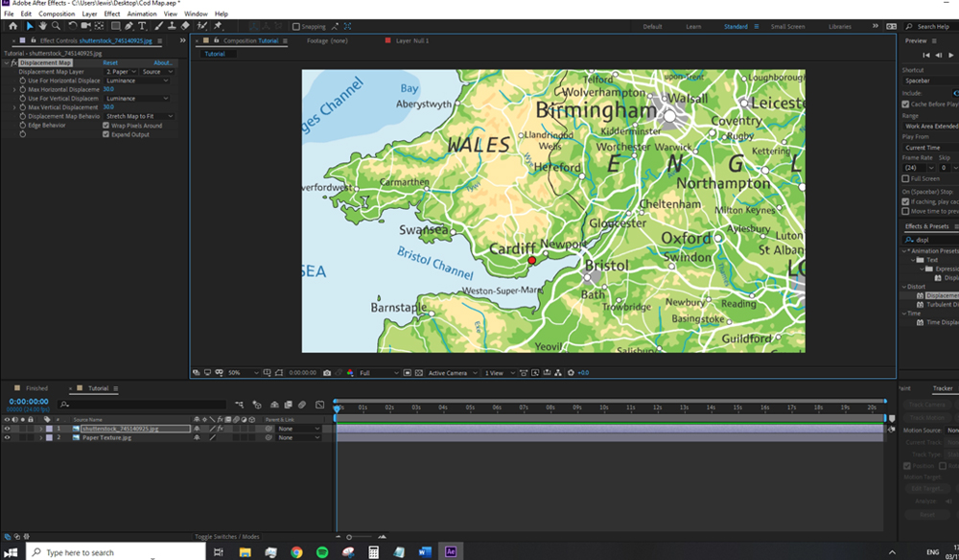
Task: Select the Unified Camera tool
Action: (85, 26)
